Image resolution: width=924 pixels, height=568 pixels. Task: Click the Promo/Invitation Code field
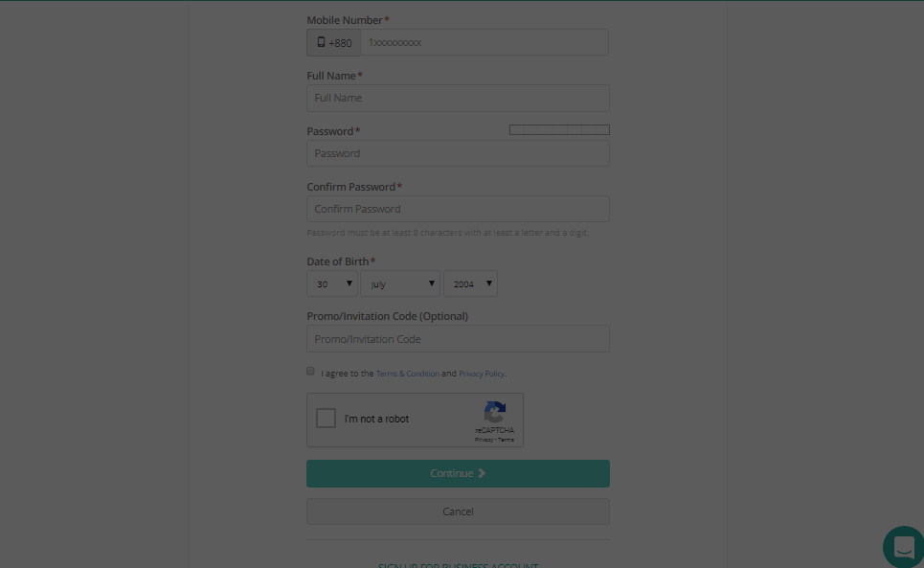[458, 339]
